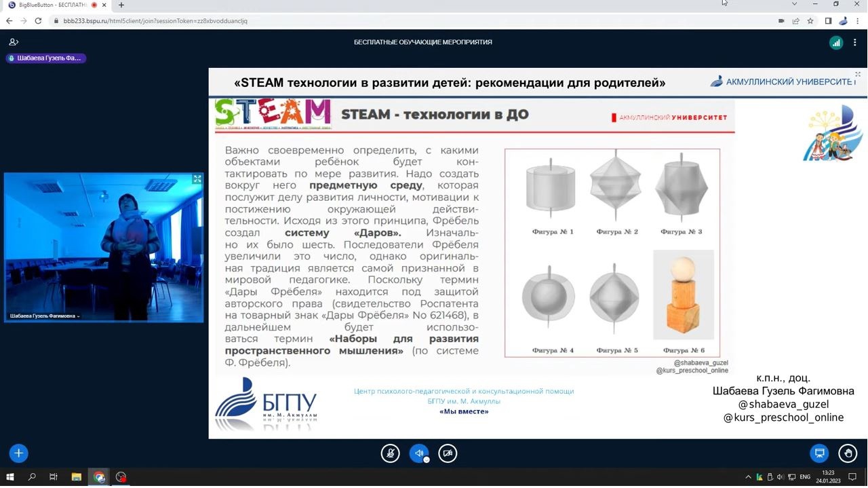Toggle the audio speaker button
This screenshot has height=488, width=868.
pyautogui.click(x=419, y=453)
